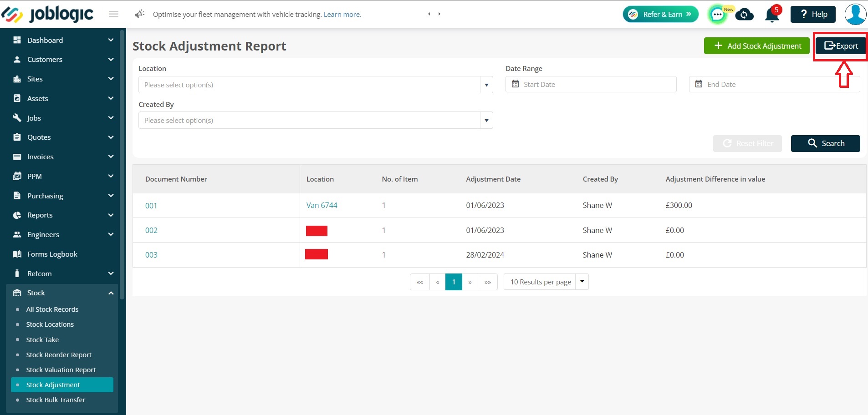The width and height of the screenshot is (868, 415).
Task: Open notifications bell icon
Action: 772,15
